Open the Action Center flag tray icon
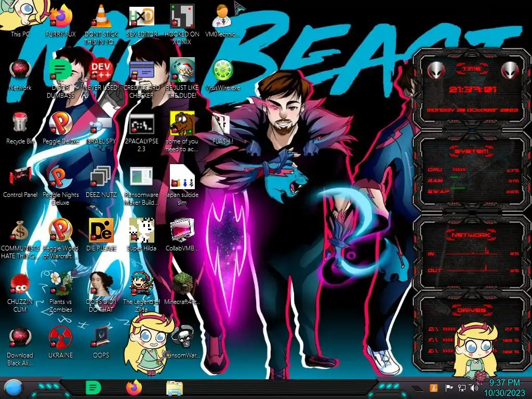The image size is (532, 399). click(x=449, y=388)
